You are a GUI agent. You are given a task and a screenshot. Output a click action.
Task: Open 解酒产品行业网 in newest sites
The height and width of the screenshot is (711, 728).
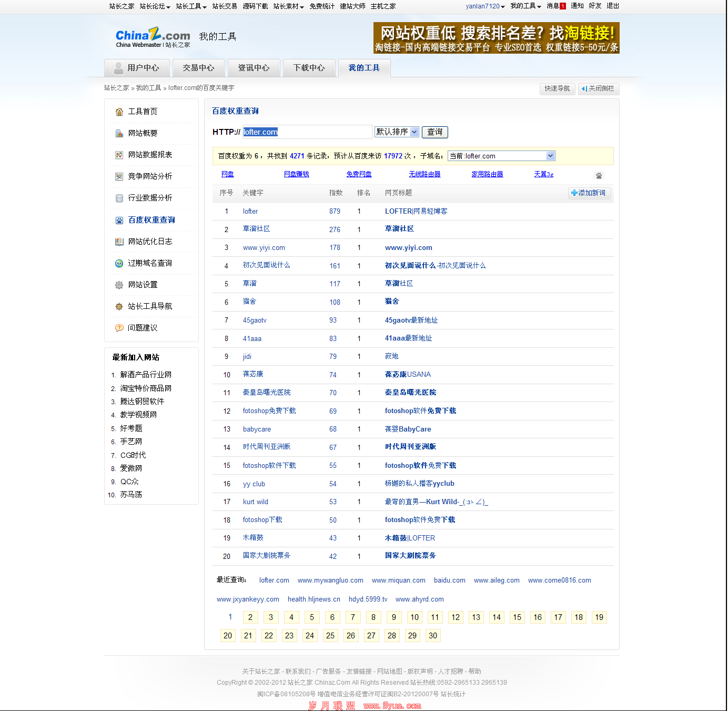pyautogui.click(x=146, y=375)
